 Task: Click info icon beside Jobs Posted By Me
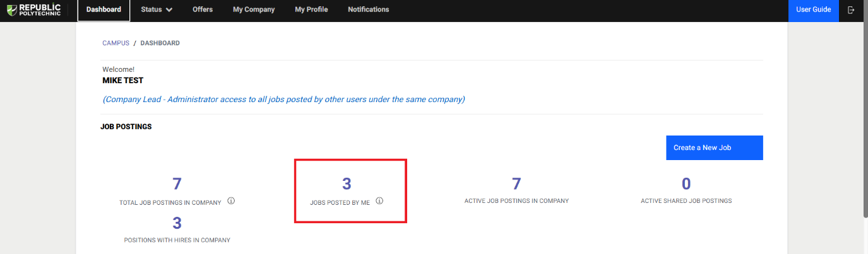(379, 201)
